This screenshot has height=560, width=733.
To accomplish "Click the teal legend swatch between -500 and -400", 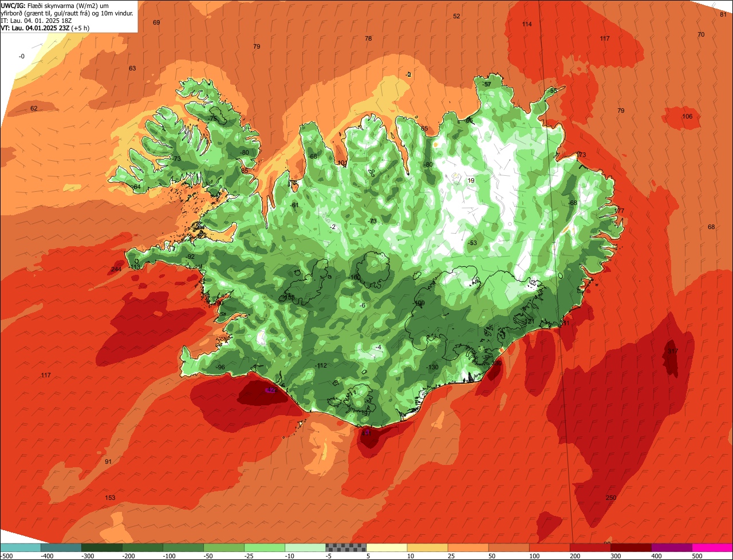I will point(21,547).
